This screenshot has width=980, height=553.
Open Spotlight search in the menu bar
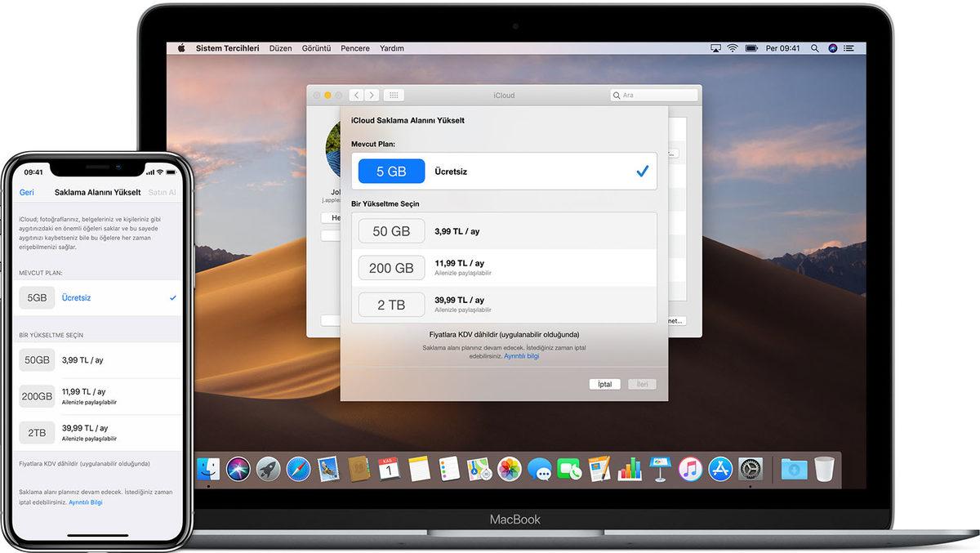(815, 47)
